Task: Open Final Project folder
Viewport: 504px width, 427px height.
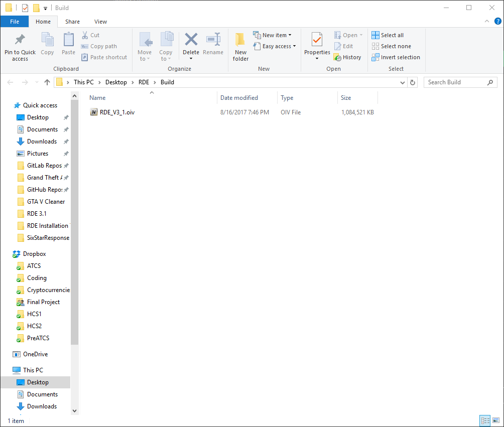Action: pyautogui.click(x=43, y=302)
